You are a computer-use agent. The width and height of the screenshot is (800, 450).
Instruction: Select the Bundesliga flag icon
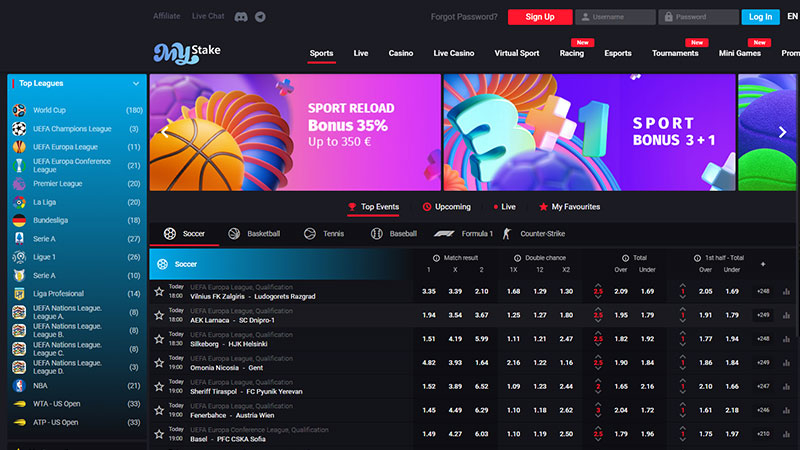tap(19, 220)
